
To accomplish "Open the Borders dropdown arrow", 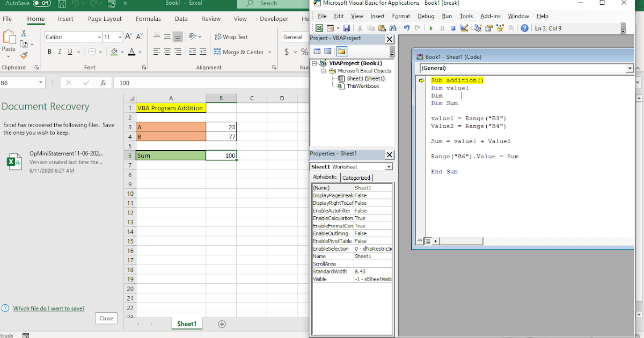I will point(101,52).
